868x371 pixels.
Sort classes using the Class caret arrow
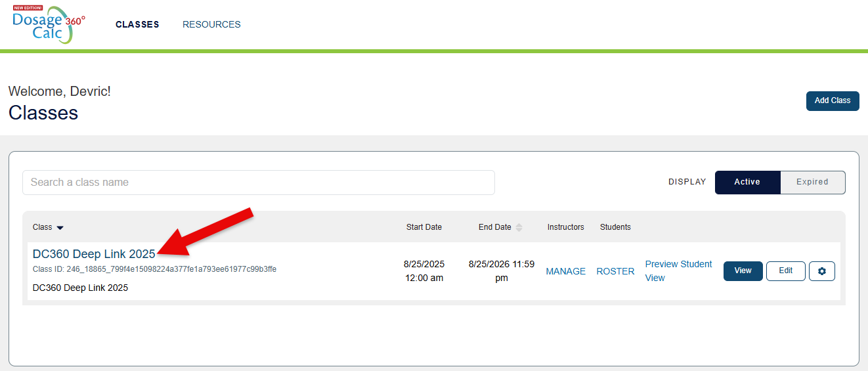coord(60,228)
